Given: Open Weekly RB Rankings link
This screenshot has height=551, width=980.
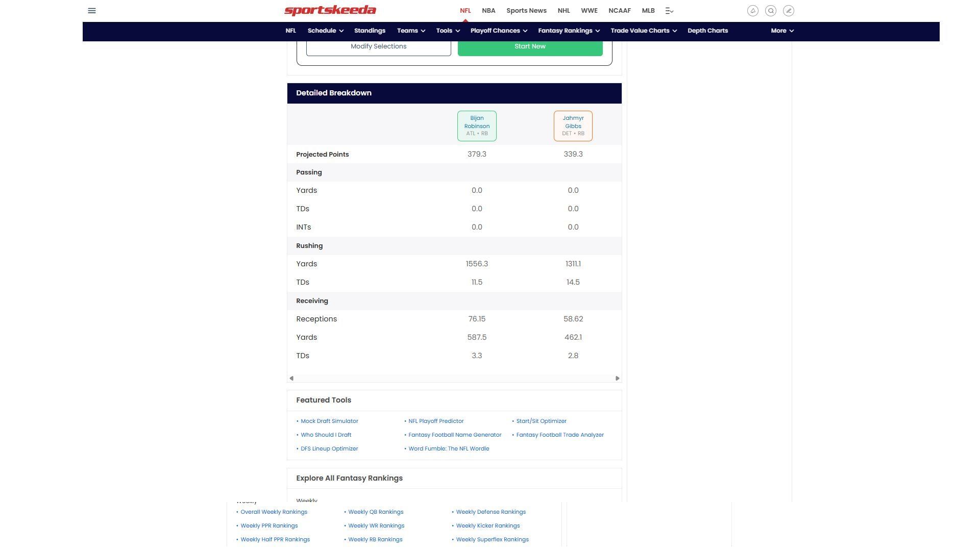Looking at the screenshot, I should click(x=375, y=540).
